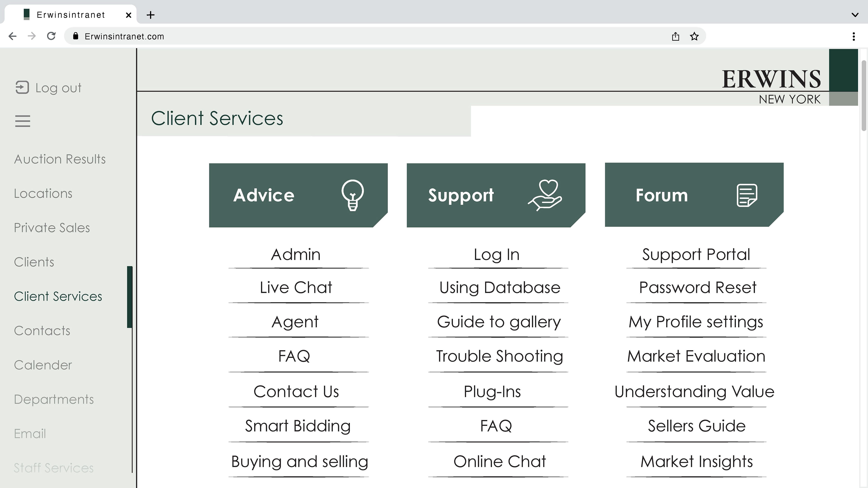Open Private Sales from the sidebar
Viewport: 868px width, 488px height.
(x=52, y=228)
